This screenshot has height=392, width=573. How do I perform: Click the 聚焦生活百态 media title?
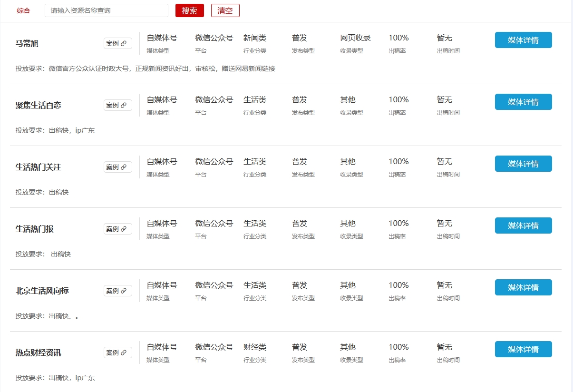(x=38, y=106)
